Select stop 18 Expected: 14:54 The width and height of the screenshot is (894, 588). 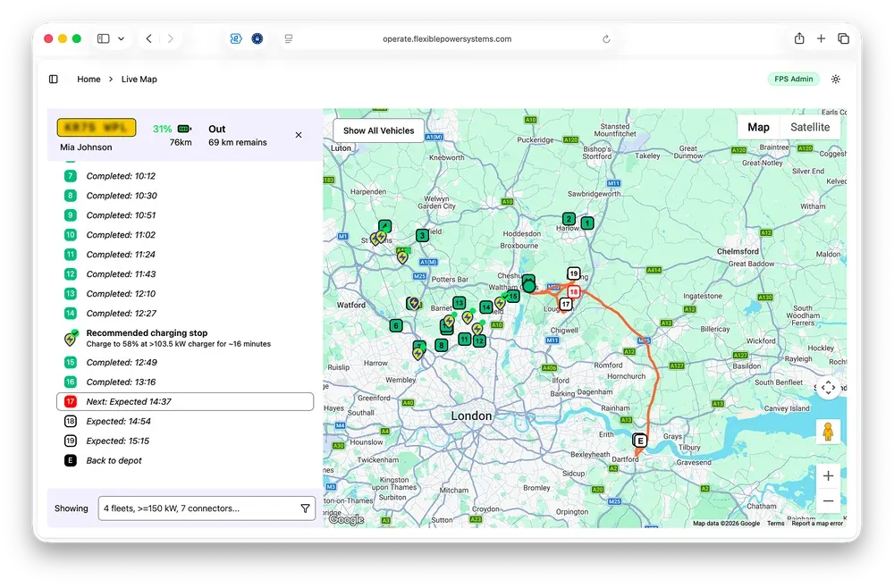(x=185, y=422)
